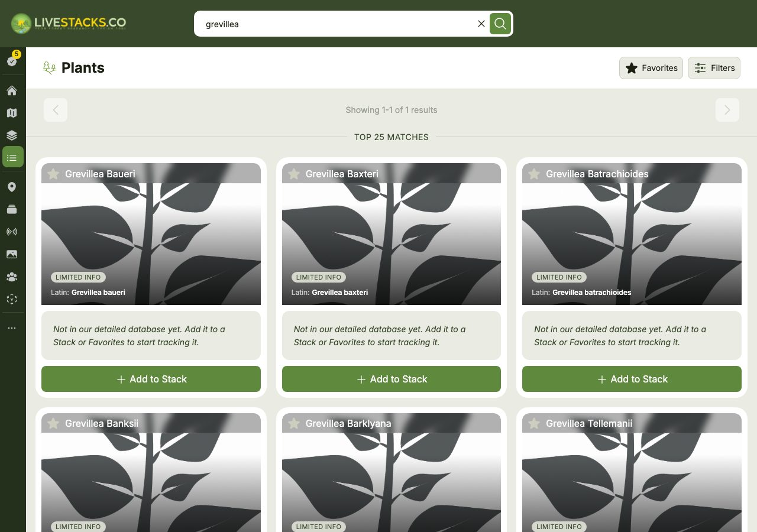Click the Showing 1-1 of 1 results text

click(x=392, y=110)
